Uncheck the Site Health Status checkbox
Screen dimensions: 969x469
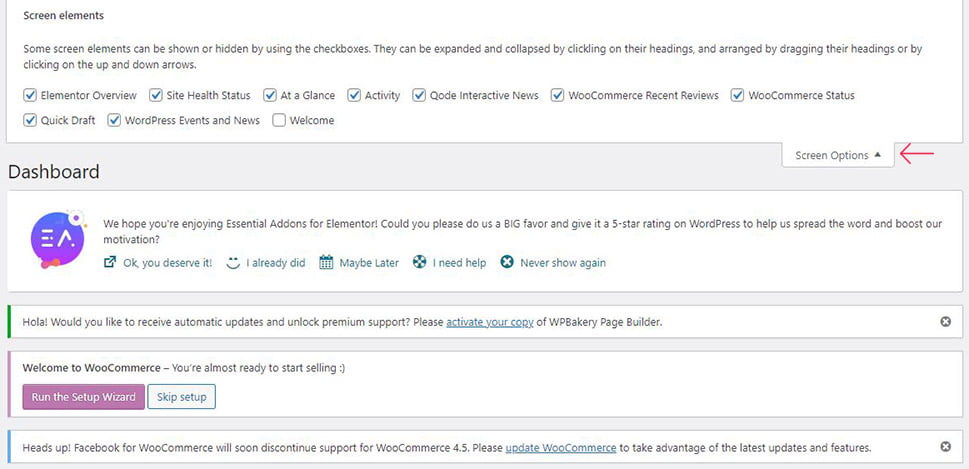156,95
